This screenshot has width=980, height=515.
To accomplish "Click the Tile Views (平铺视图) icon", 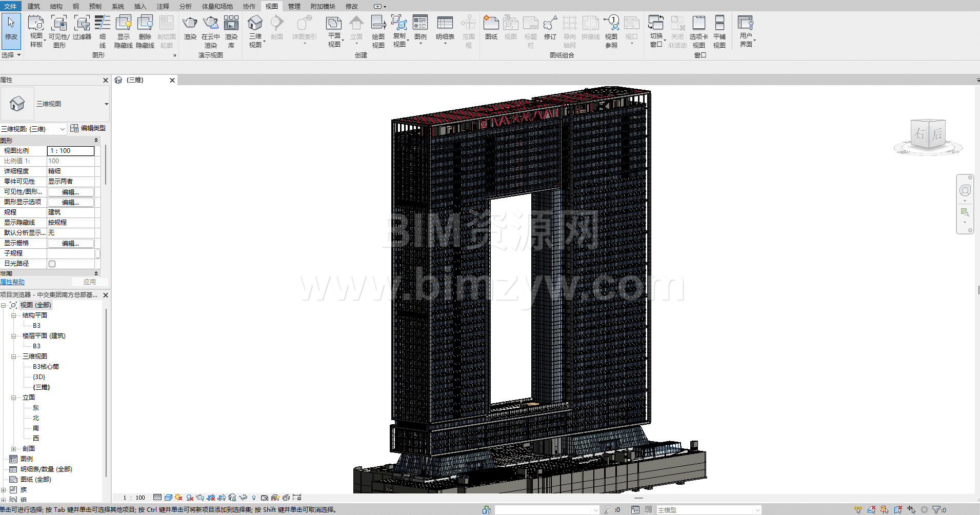I will (x=719, y=24).
